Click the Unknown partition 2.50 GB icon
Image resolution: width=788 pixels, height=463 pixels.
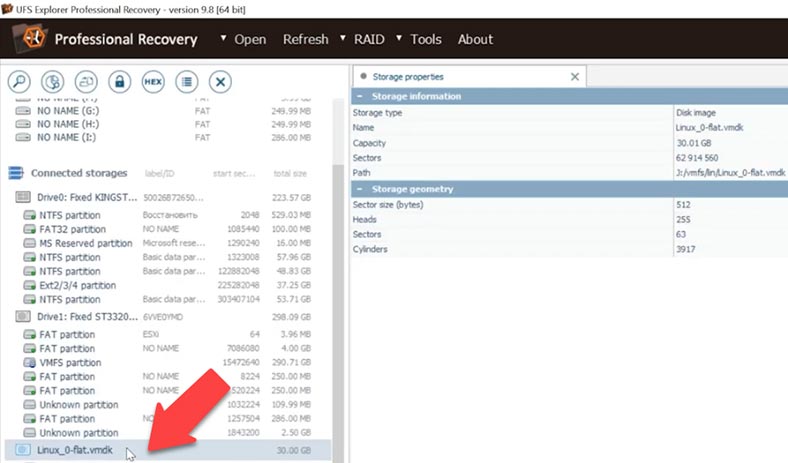(x=30, y=433)
